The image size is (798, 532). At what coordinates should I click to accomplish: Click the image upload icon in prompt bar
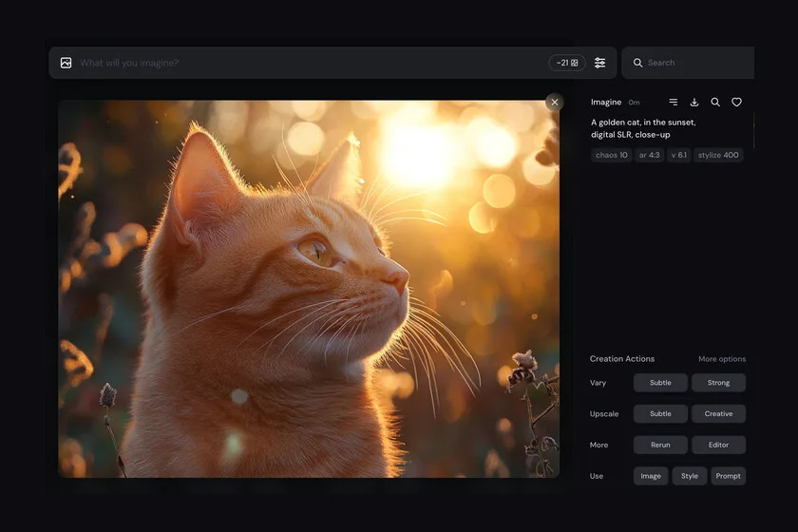(66, 63)
